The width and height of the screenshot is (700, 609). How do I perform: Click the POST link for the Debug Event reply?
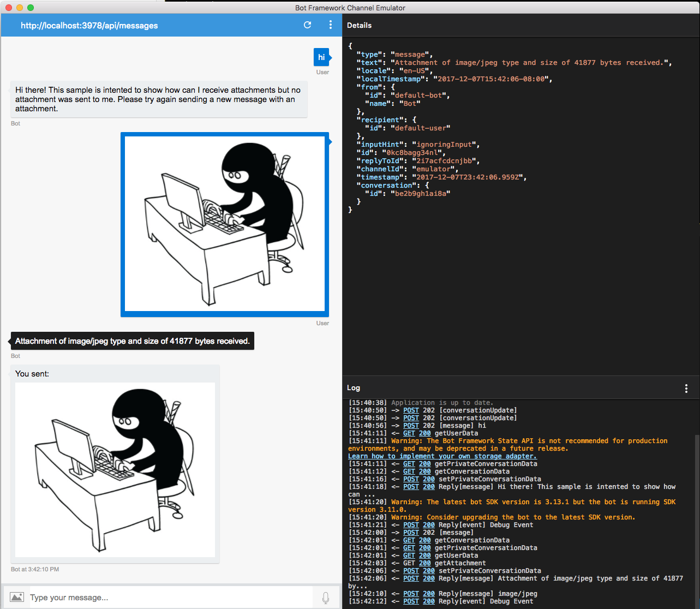(x=411, y=524)
